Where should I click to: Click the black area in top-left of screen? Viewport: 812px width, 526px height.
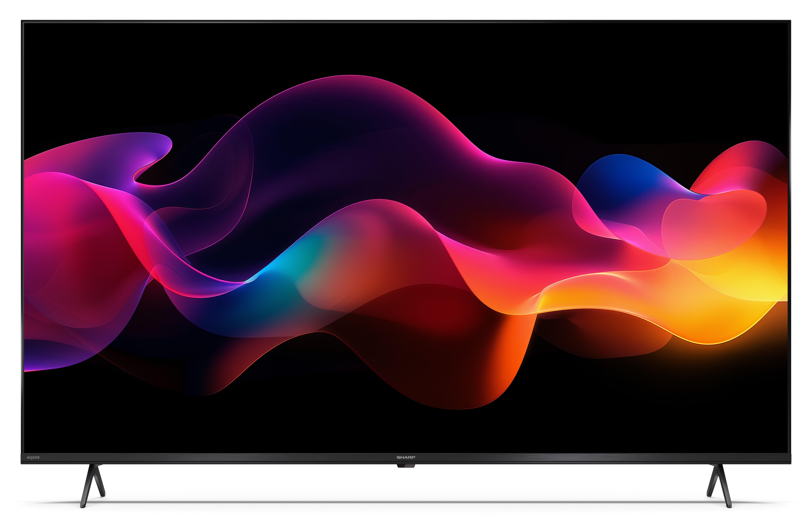coord(102,68)
